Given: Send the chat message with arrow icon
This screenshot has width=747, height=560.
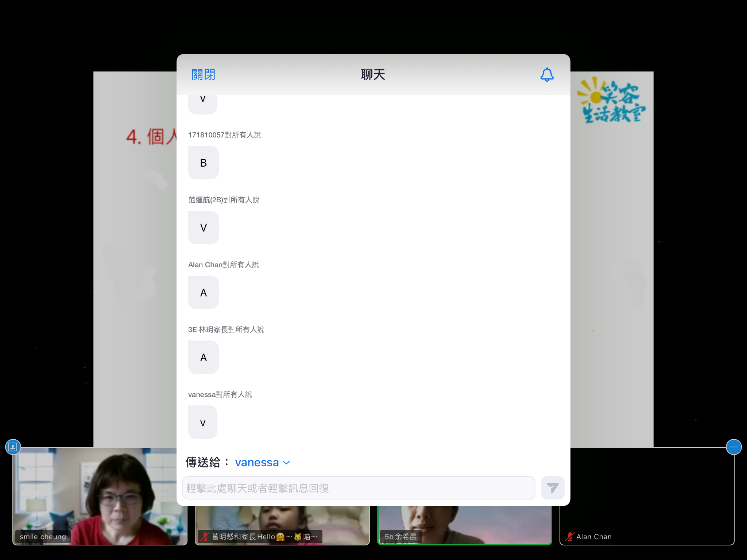Looking at the screenshot, I should pos(553,488).
